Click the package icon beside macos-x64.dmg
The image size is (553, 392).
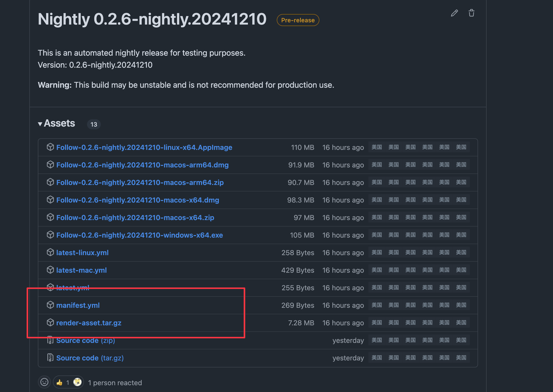(x=50, y=200)
